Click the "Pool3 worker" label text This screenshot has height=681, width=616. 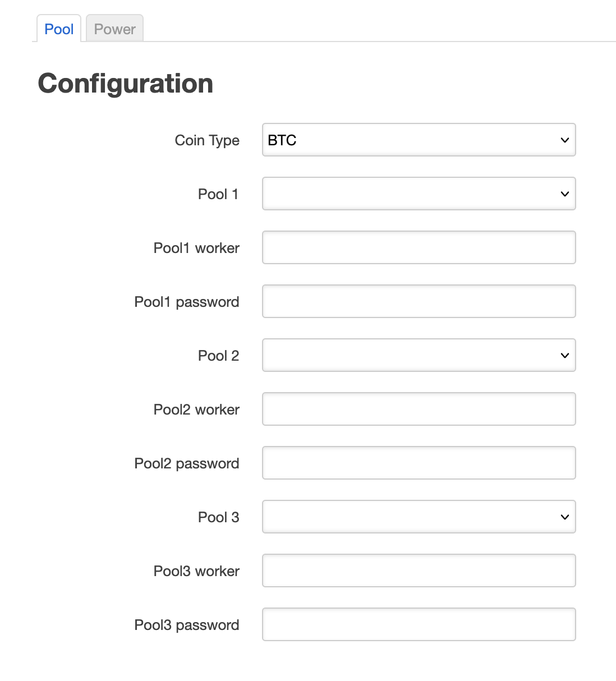[196, 571]
